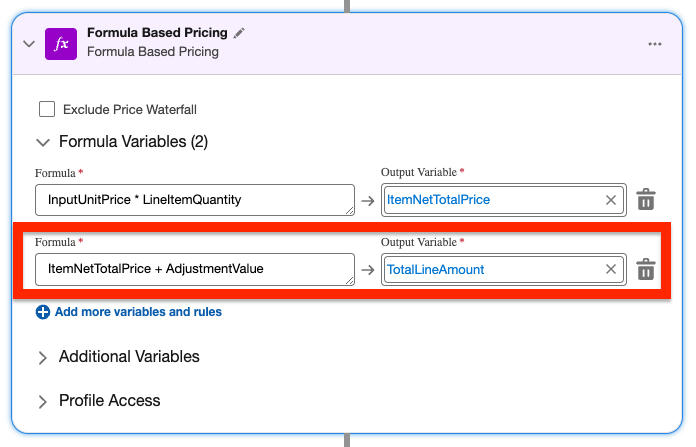696x447 pixels.
Task: Click the Formula Based Pricing title text
Action: click(x=157, y=32)
